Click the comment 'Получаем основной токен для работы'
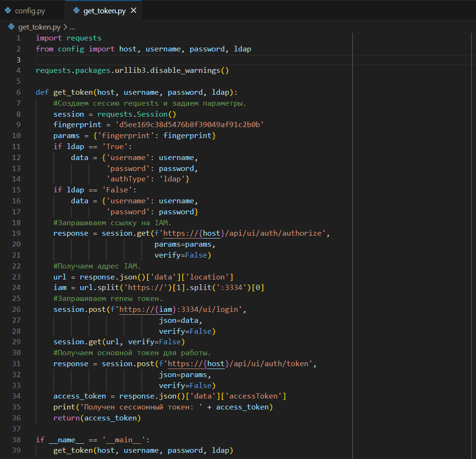This screenshot has width=476, height=459. point(132,353)
